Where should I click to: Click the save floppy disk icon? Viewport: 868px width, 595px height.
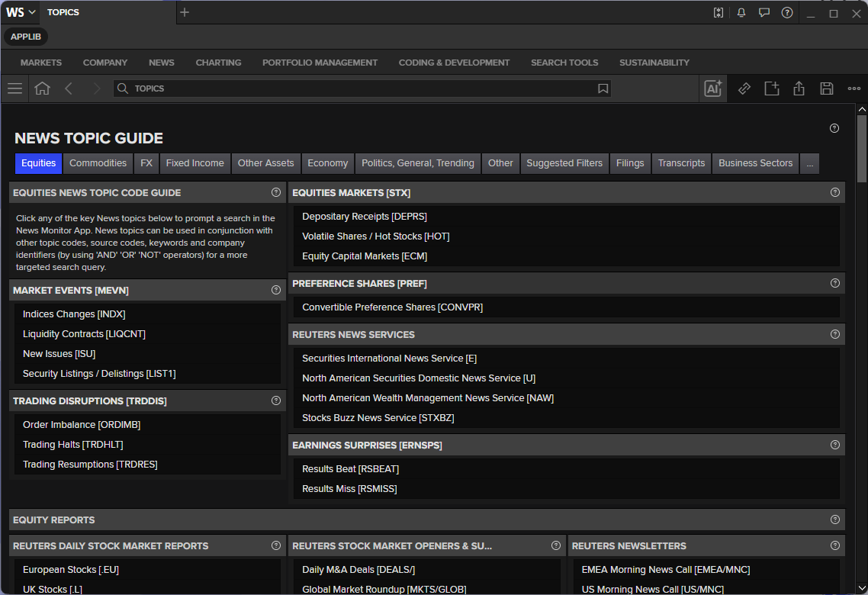(827, 88)
